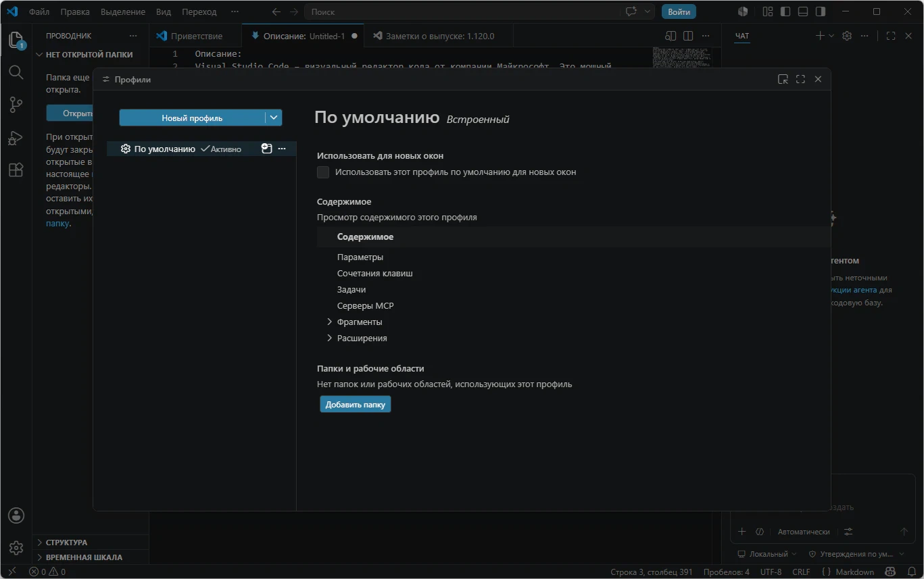The width and height of the screenshot is (924, 579).
Task: Click the Войти button
Action: 679,11
